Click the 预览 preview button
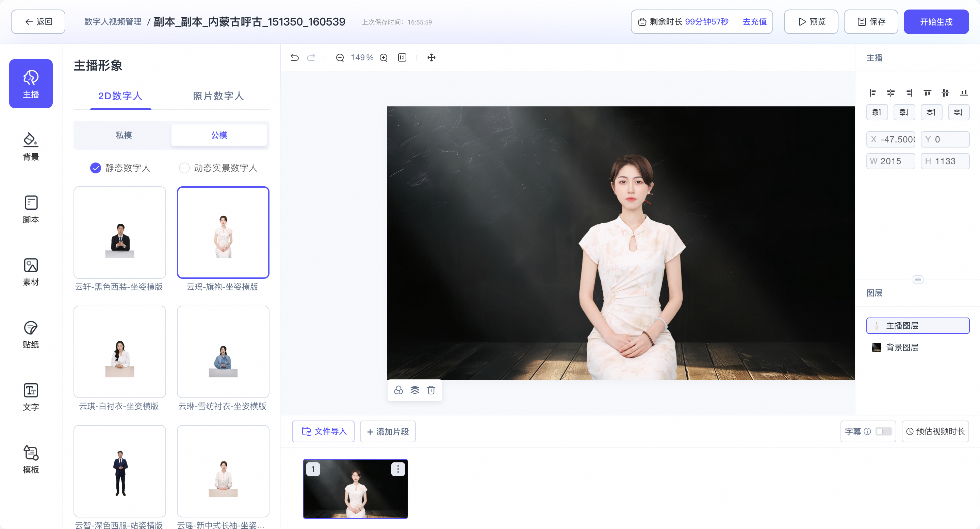Viewport: 980px width, 529px height. point(811,22)
